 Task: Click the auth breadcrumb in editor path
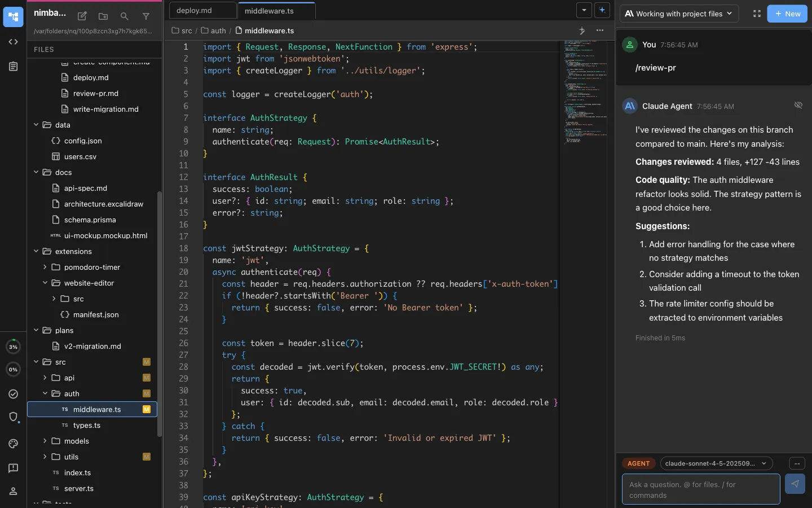click(x=218, y=30)
